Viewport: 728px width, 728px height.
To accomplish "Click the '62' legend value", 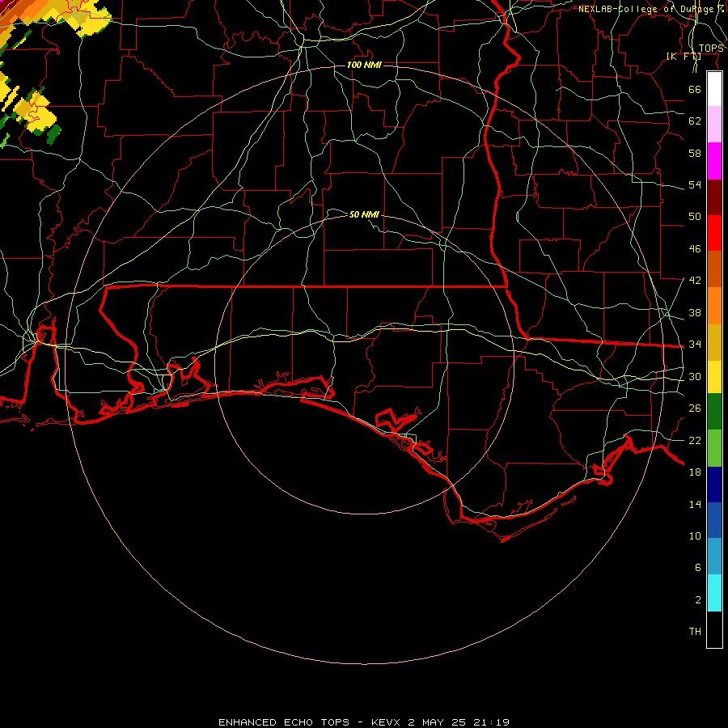I will point(695,121).
